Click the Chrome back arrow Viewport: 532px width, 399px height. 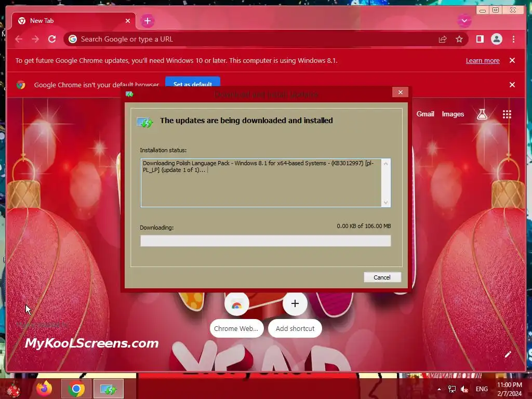pos(19,39)
